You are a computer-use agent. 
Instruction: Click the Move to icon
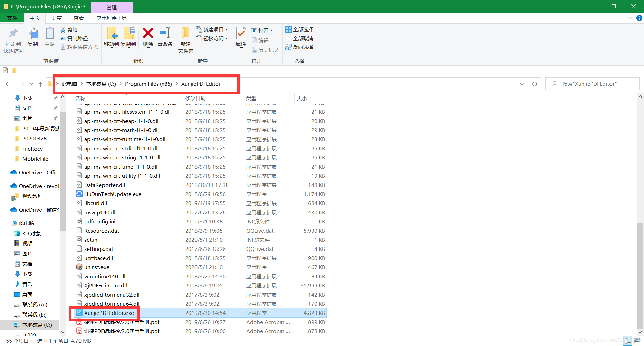tap(112, 34)
